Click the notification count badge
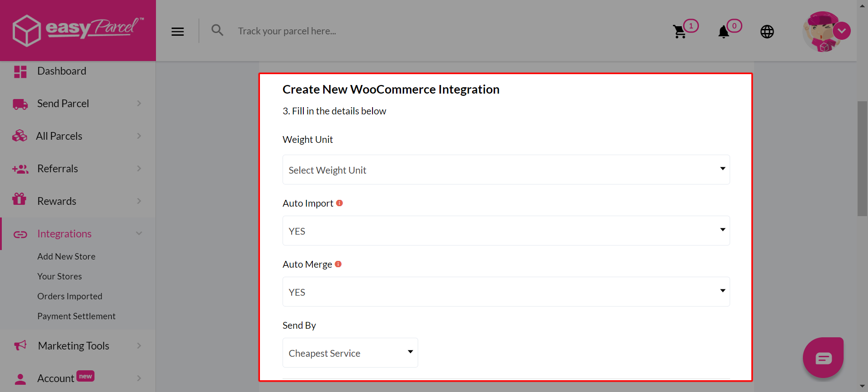Image resolution: width=868 pixels, height=392 pixels. click(734, 26)
